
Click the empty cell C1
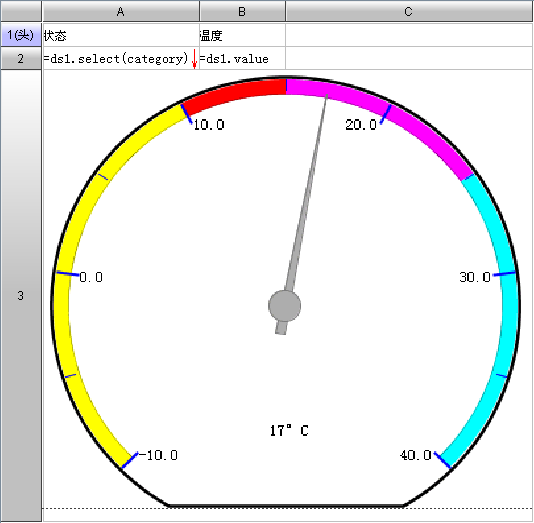409,35
